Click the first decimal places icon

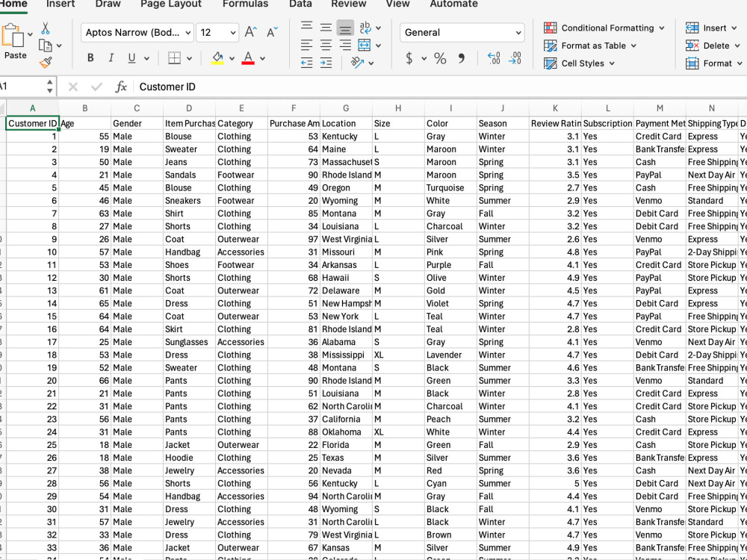point(494,58)
